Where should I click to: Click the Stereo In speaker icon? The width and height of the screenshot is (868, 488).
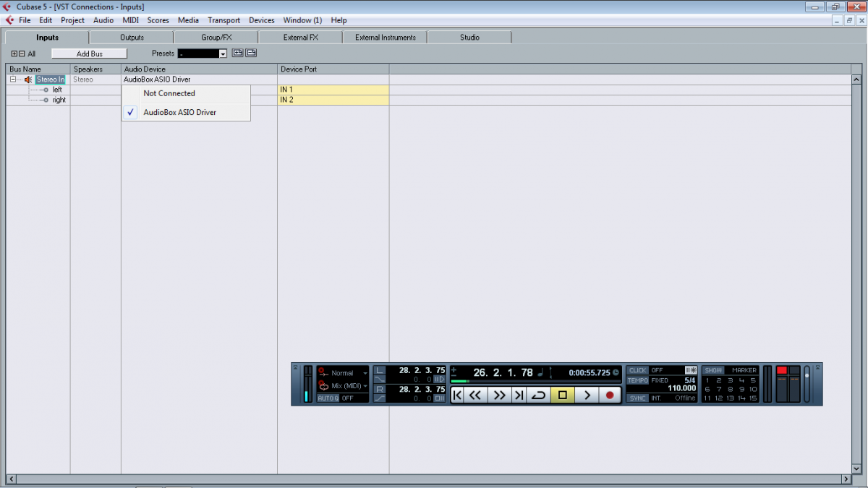coord(28,80)
